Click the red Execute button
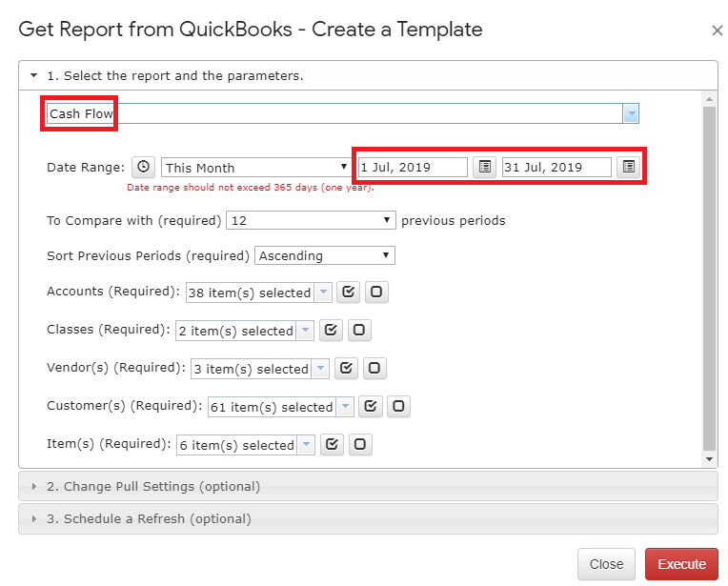This screenshot has width=728, height=586. point(681,564)
